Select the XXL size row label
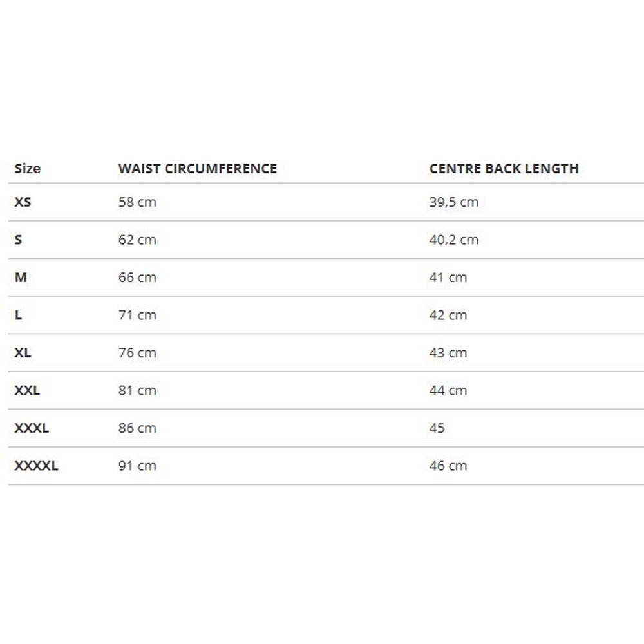The height and width of the screenshot is (644, 644). [27, 390]
